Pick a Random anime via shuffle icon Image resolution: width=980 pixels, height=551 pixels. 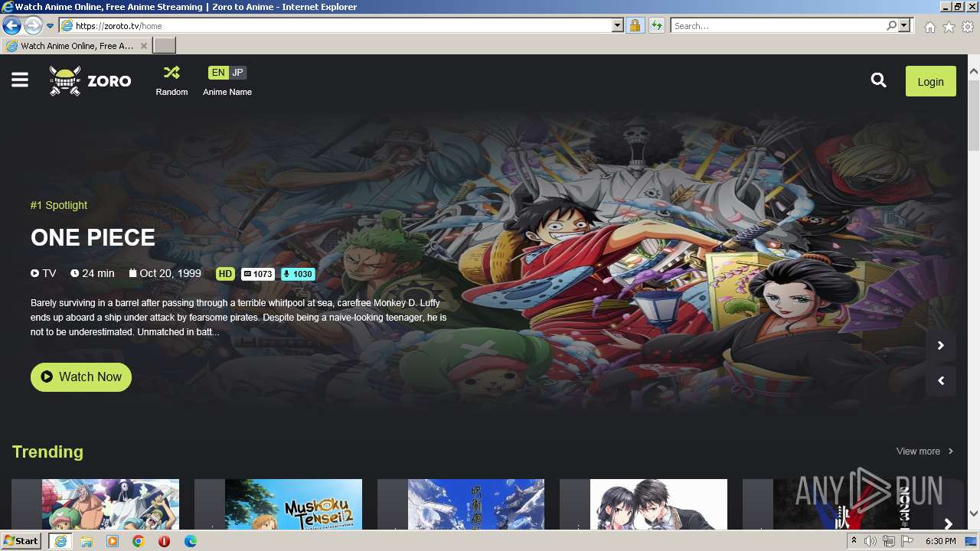(171, 80)
